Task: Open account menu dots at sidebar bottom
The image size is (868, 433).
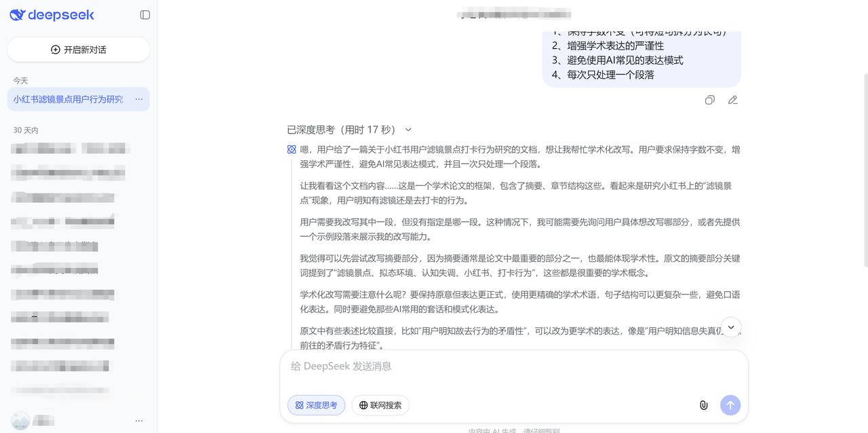Action: tap(139, 421)
